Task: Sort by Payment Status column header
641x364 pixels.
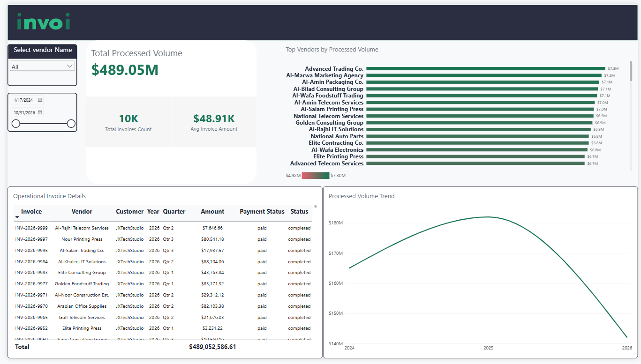Action: pyautogui.click(x=262, y=211)
